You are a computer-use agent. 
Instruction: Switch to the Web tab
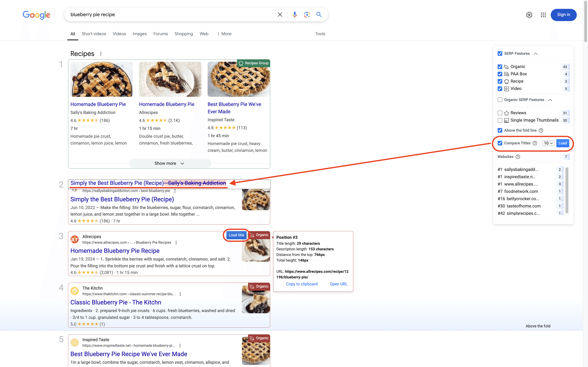pos(204,34)
